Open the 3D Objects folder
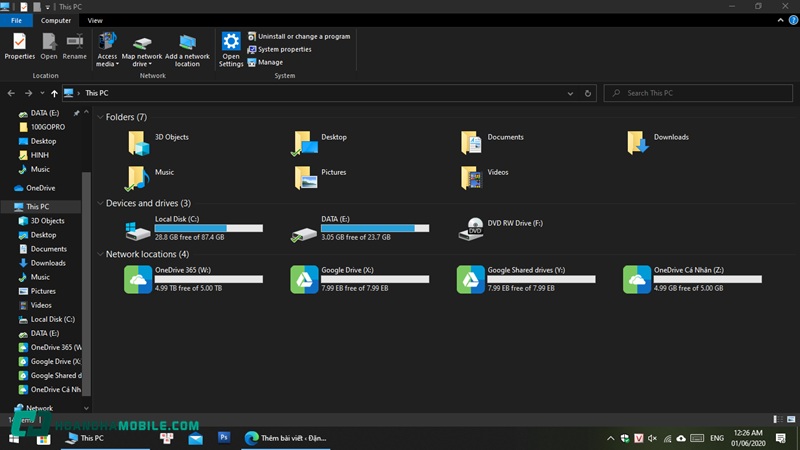Screen dimensions: 800x450 click(x=139, y=143)
